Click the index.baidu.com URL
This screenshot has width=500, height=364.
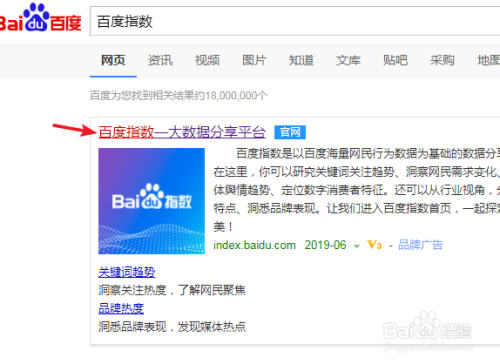tap(254, 245)
